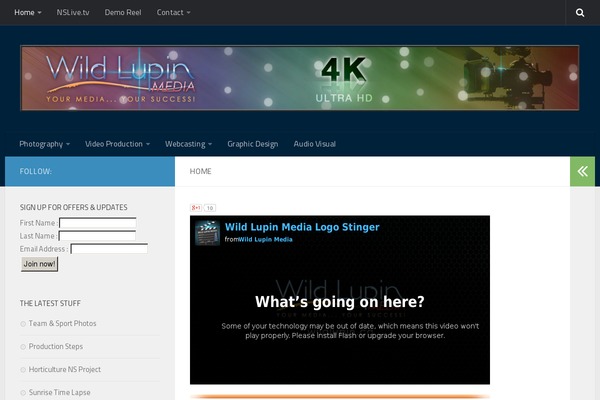Click the Wild Lupin Media logo banner
This screenshot has width=600, height=400.
300,76
